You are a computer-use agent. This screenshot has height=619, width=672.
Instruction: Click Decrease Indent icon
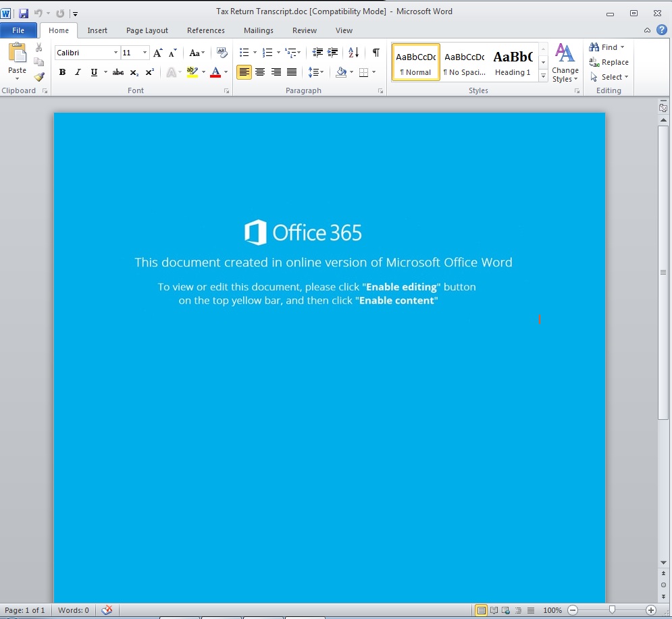(x=317, y=53)
